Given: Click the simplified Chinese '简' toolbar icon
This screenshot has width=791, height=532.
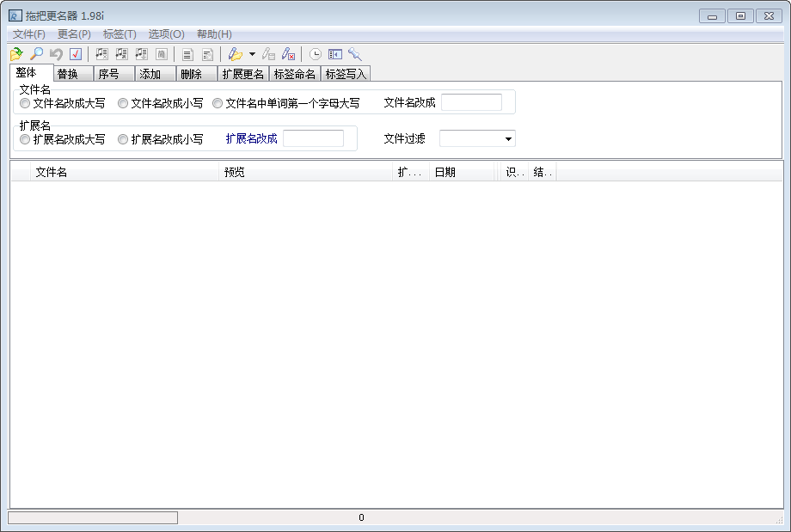Looking at the screenshot, I should coord(161,54).
